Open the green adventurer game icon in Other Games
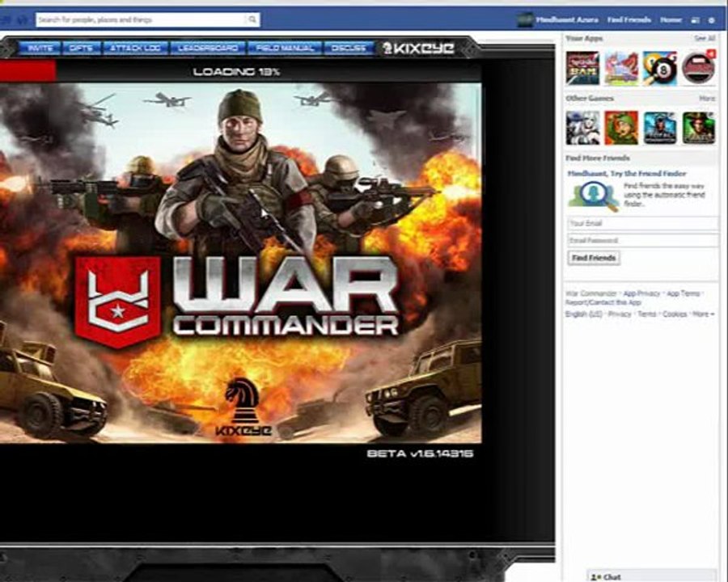Image resolution: width=728 pixels, height=582 pixels. click(699, 128)
